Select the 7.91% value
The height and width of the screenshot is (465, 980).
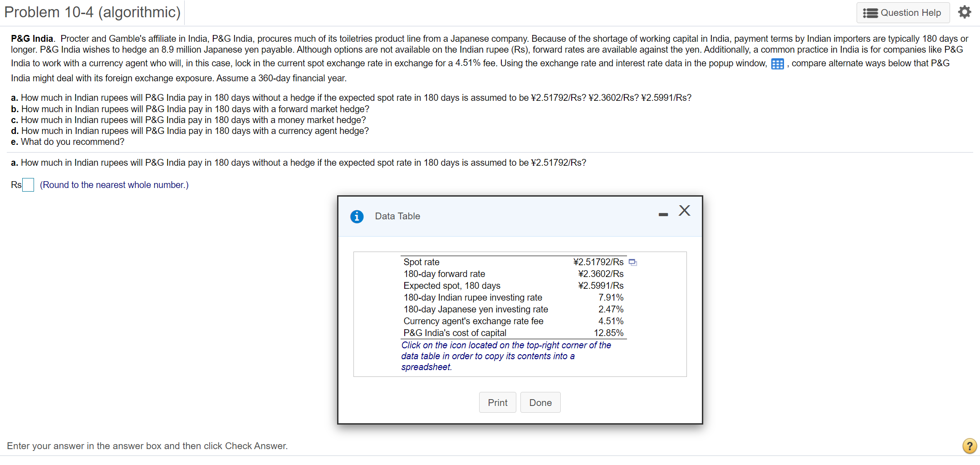click(x=611, y=297)
